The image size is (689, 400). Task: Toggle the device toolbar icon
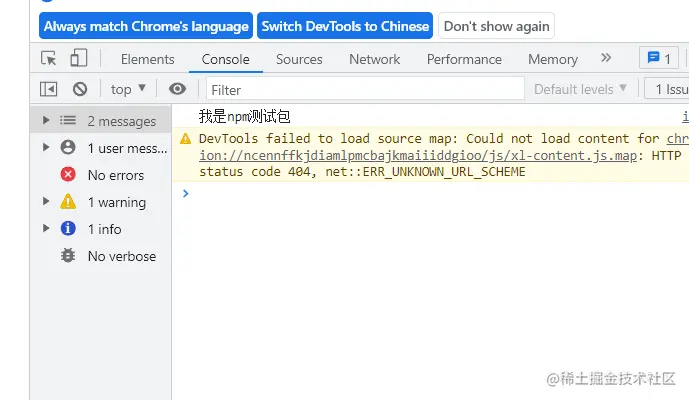point(79,58)
